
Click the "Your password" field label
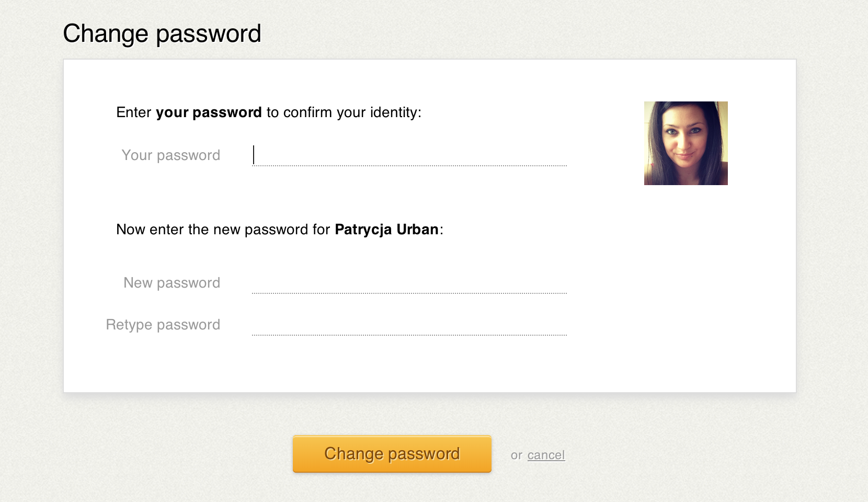[x=171, y=155]
